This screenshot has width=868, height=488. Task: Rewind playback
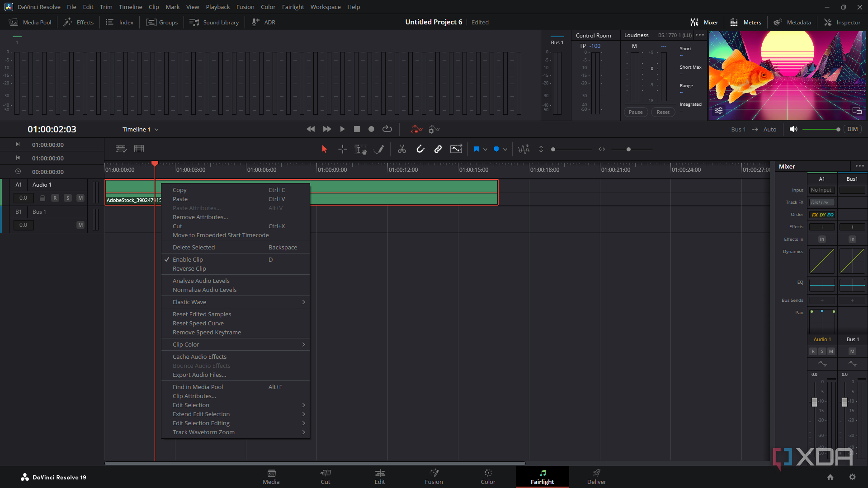coord(311,129)
